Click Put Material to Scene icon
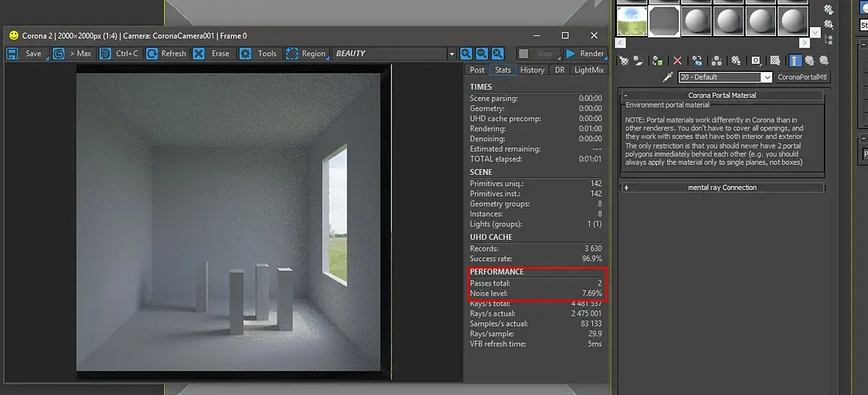868x395 pixels. (638, 61)
